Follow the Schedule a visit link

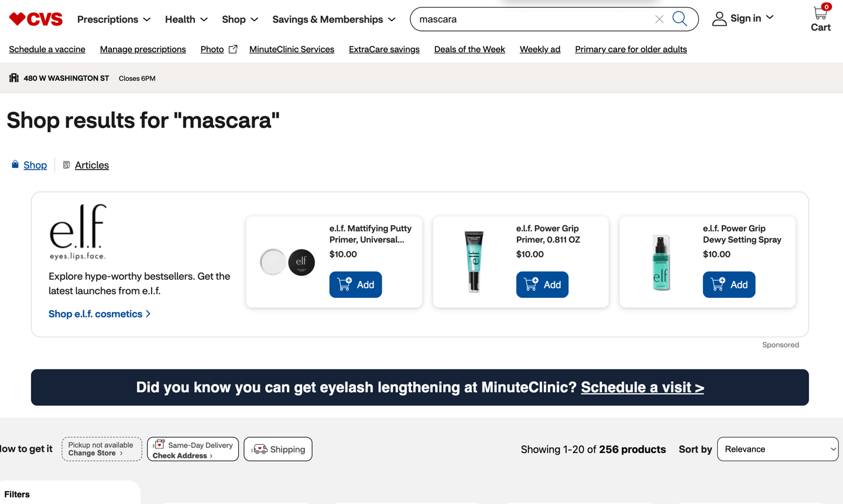coord(642,388)
